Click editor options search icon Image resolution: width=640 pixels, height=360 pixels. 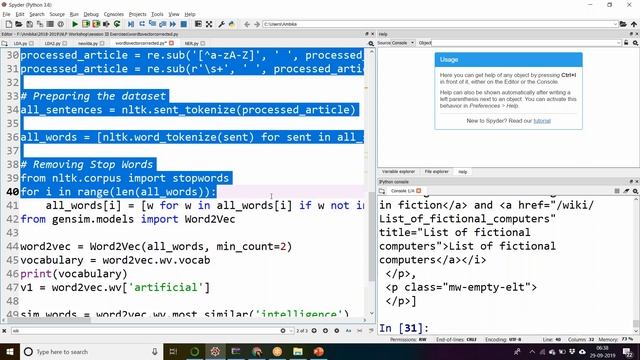371,43
